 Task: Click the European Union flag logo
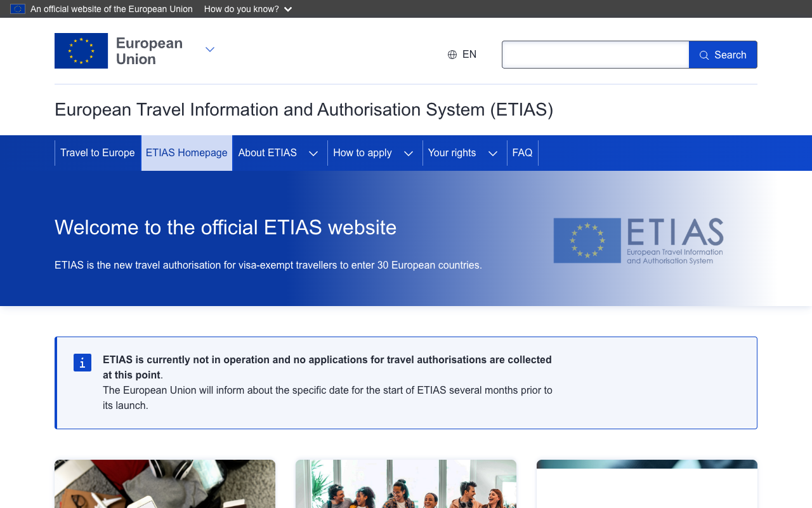[x=81, y=51]
